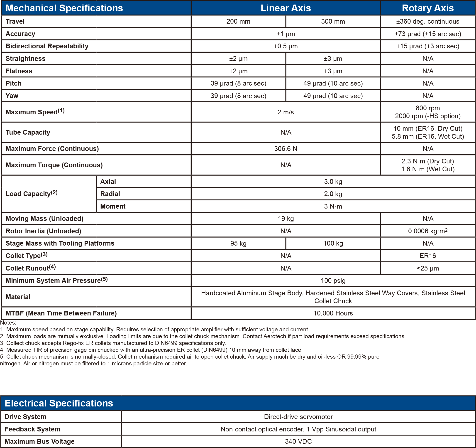Select the Rotary Axis column header

[x=428, y=8]
